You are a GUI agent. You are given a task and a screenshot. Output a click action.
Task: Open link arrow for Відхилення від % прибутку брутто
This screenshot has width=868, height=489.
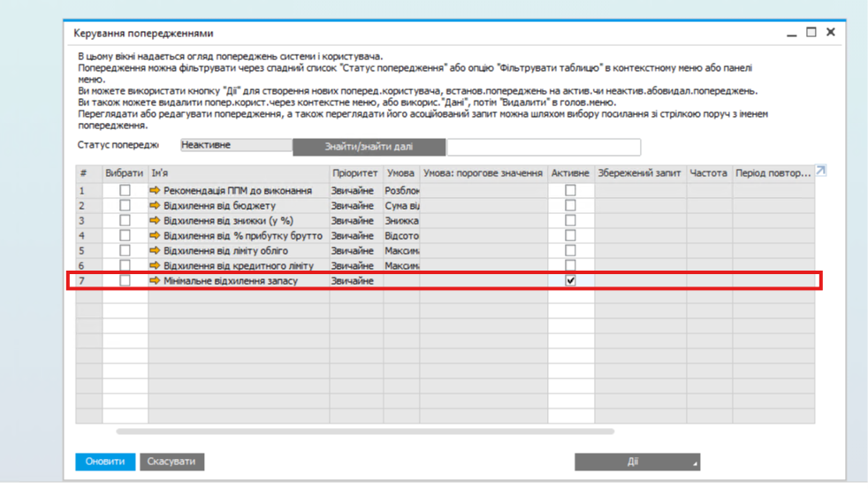(155, 235)
